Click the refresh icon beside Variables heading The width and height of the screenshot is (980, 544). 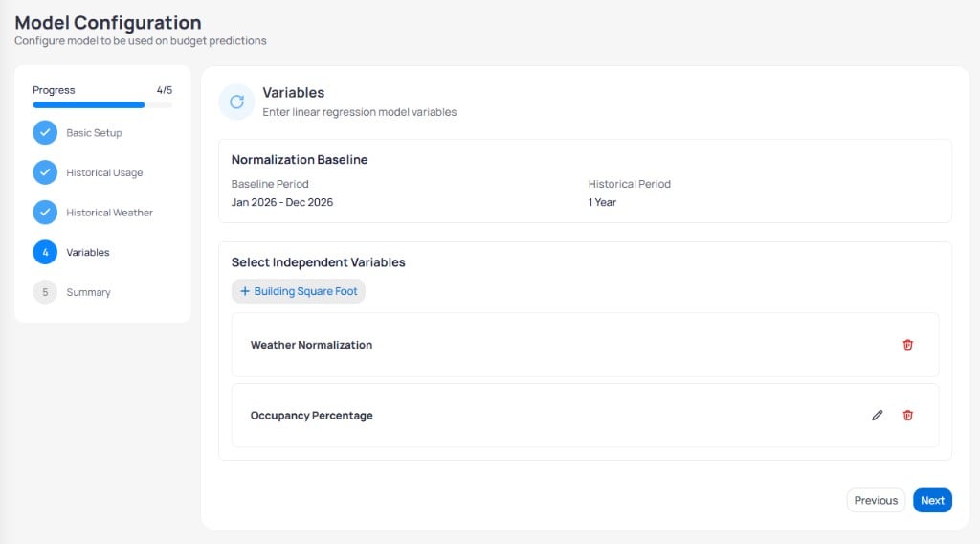click(x=237, y=102)
